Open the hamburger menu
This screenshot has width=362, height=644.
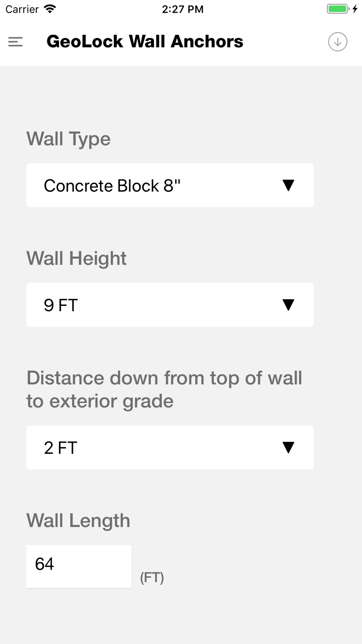16,42
